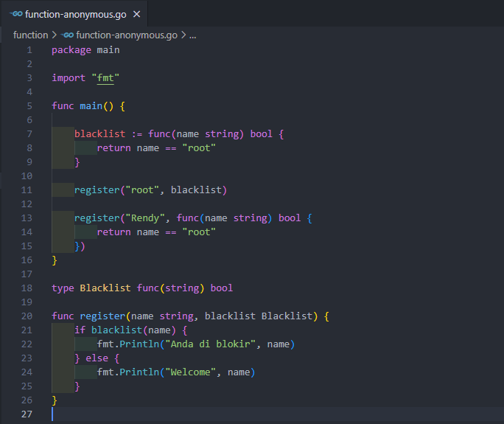
Task: Click the 'Blacklist' type name on line 18
Action: [105, 288]
